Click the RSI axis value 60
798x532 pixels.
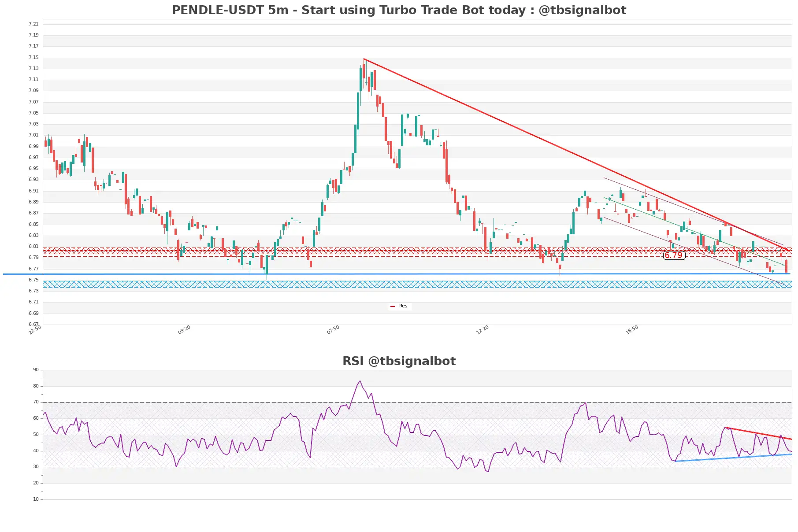(x=36, y=418)
